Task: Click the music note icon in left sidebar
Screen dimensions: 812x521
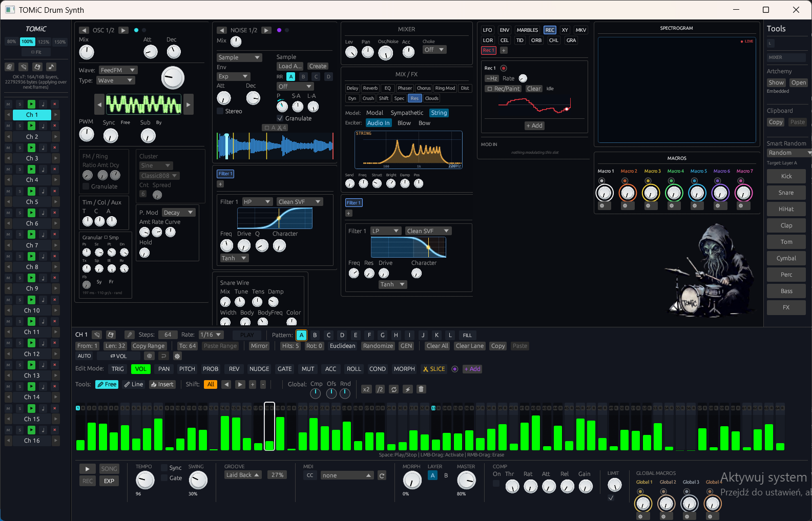Action: pyautogui.click(x=51, y=67)
